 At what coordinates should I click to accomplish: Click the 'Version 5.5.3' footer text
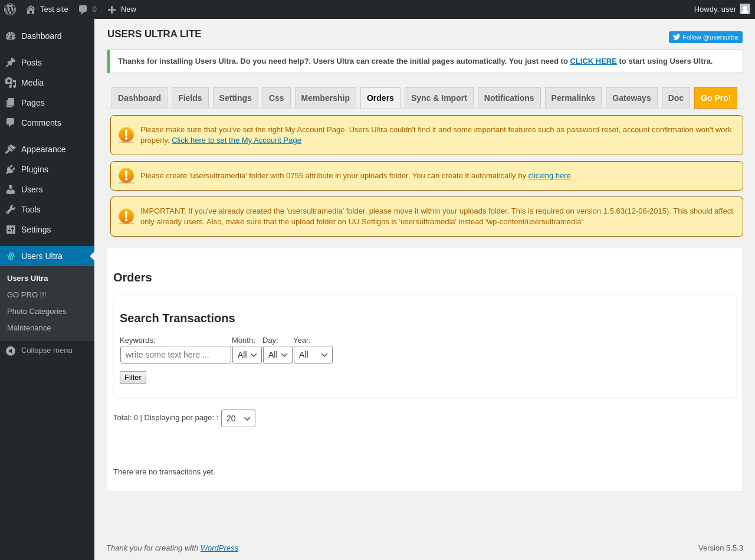click(x=721, y=548)
